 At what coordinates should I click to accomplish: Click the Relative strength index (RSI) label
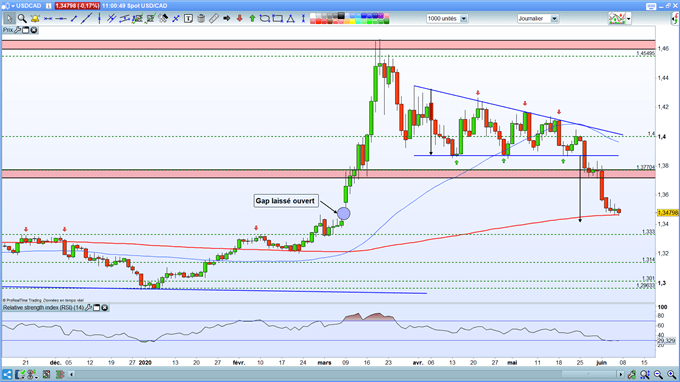click(43, 307)
